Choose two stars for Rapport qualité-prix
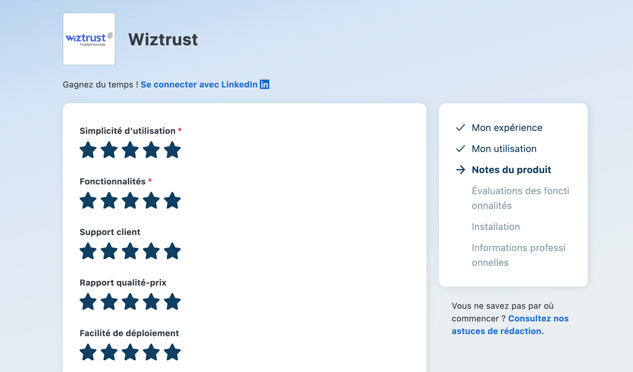633x372 pixels. click(109, 301)
